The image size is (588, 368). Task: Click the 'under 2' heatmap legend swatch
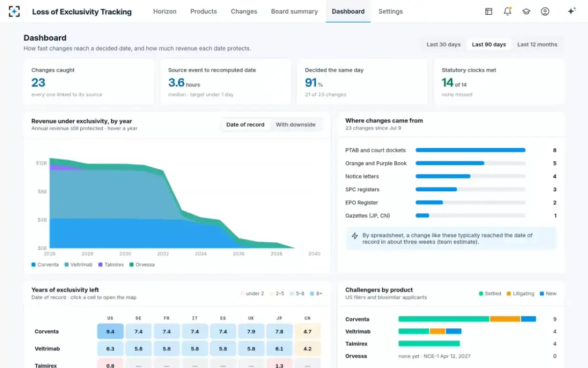(242, 293)
